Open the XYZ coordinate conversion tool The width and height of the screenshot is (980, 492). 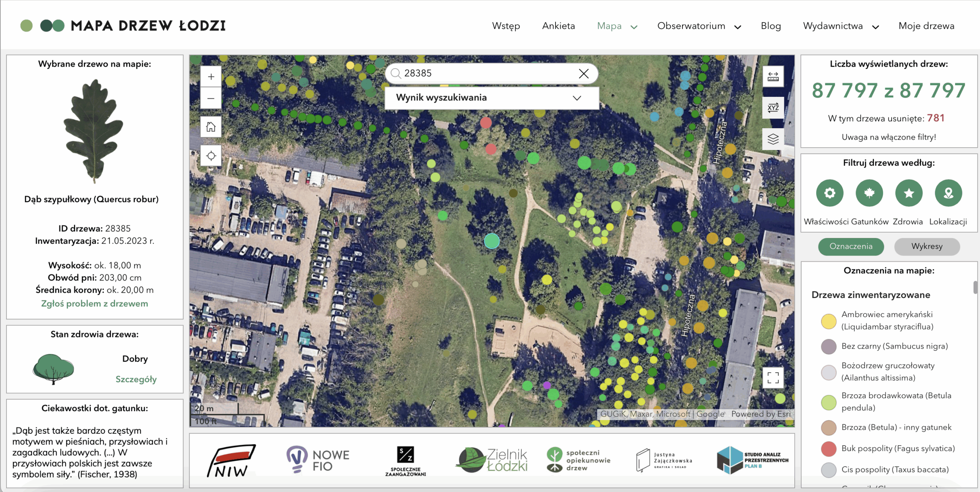tap(773, 108)
